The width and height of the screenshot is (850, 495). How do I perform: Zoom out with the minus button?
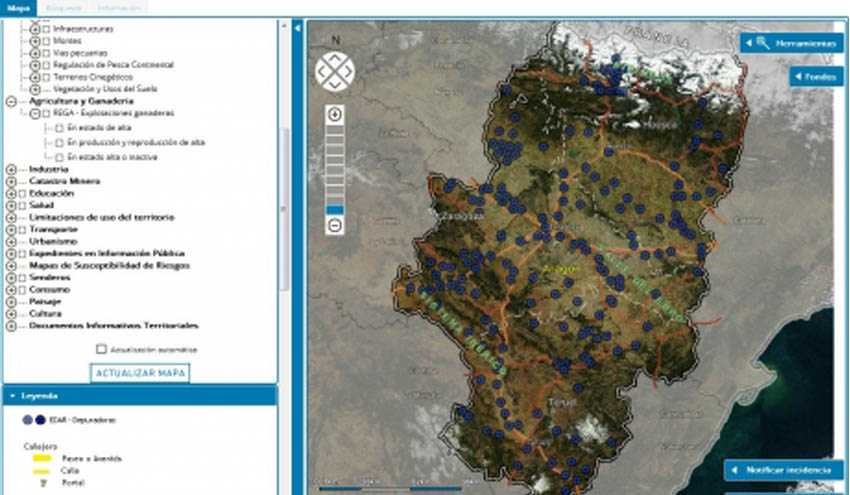tap(335, 226)
